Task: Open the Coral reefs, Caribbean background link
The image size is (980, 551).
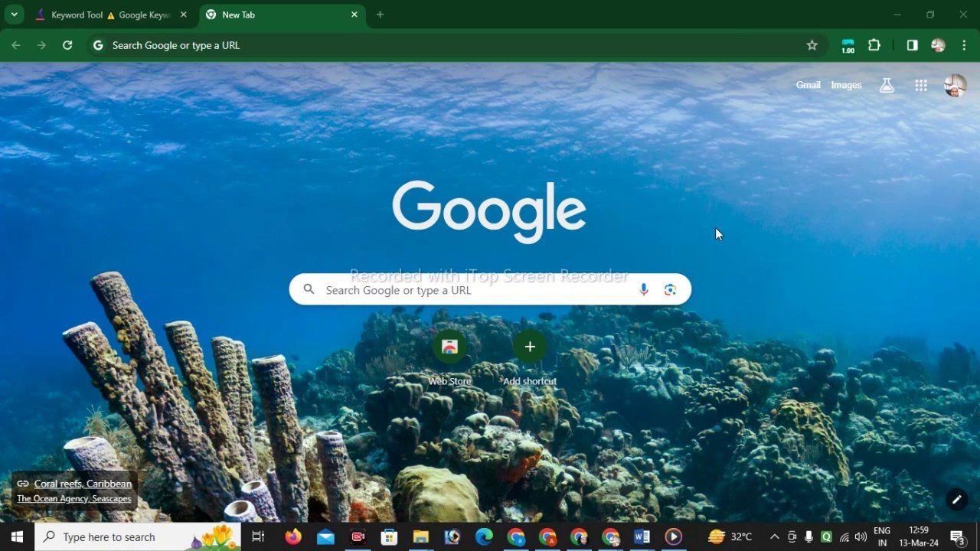Action: 83,484
